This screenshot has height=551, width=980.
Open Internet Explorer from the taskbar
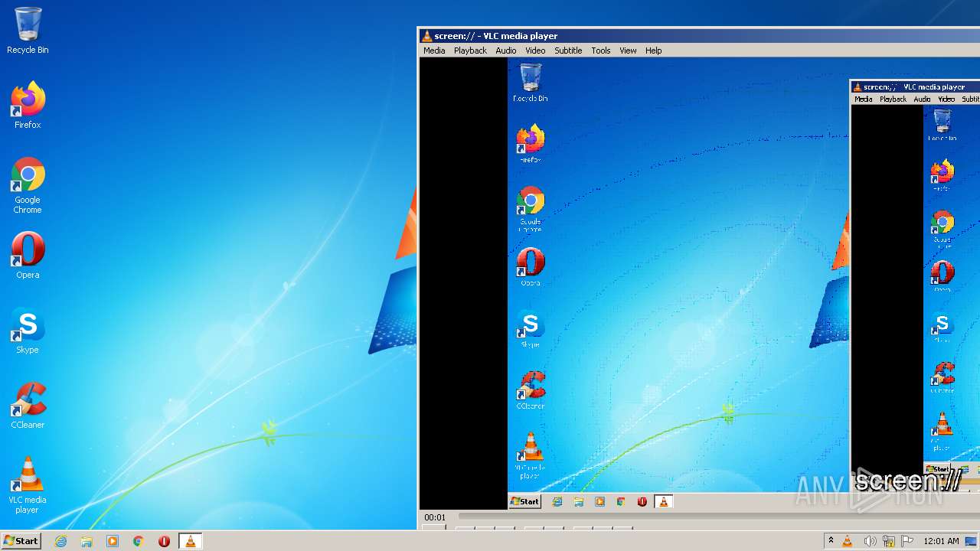(x=60, y=541)
